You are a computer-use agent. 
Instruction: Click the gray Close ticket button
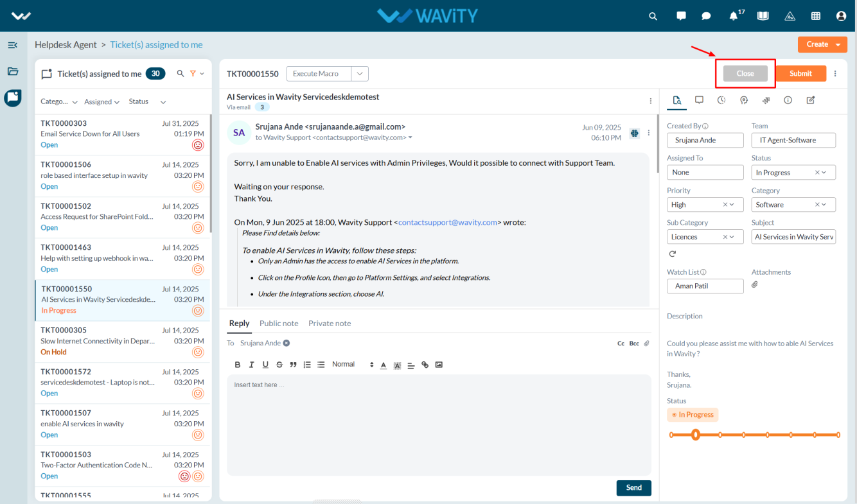click(745, 73)
